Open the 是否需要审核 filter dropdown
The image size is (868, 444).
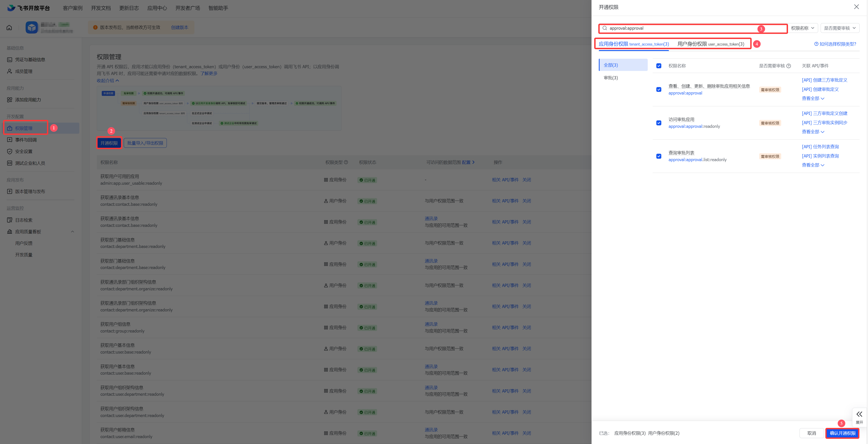pyautogui.click(x=840, y=28)
